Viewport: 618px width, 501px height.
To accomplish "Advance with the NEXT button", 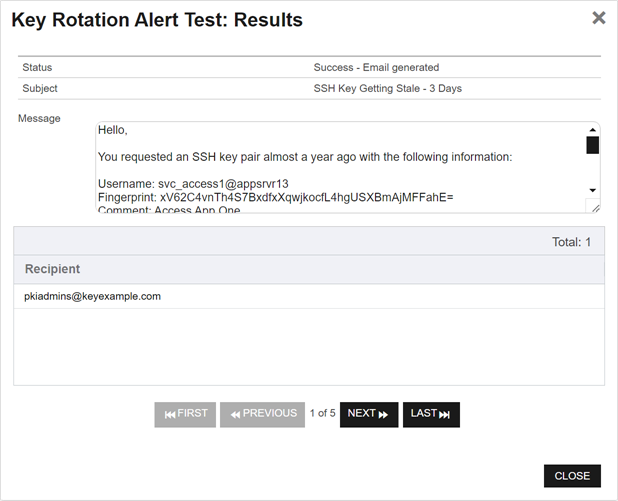I will tap(369, 414).
